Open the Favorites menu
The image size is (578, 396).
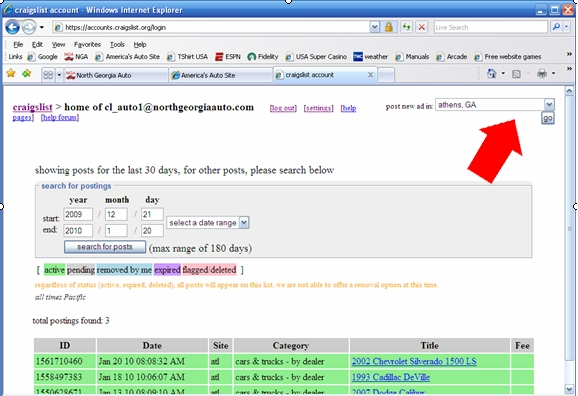(x=87, y=45)
